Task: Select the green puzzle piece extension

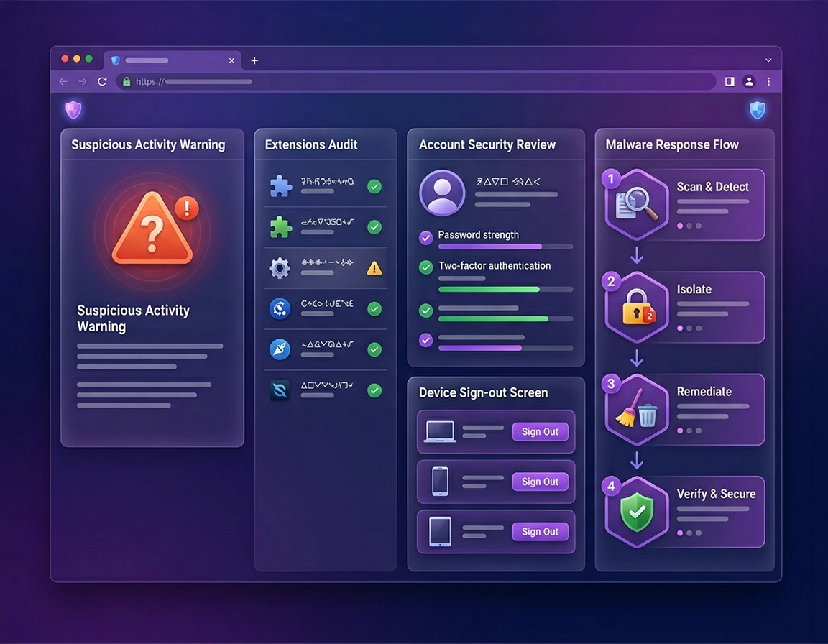Action: (x=280, y=227)
